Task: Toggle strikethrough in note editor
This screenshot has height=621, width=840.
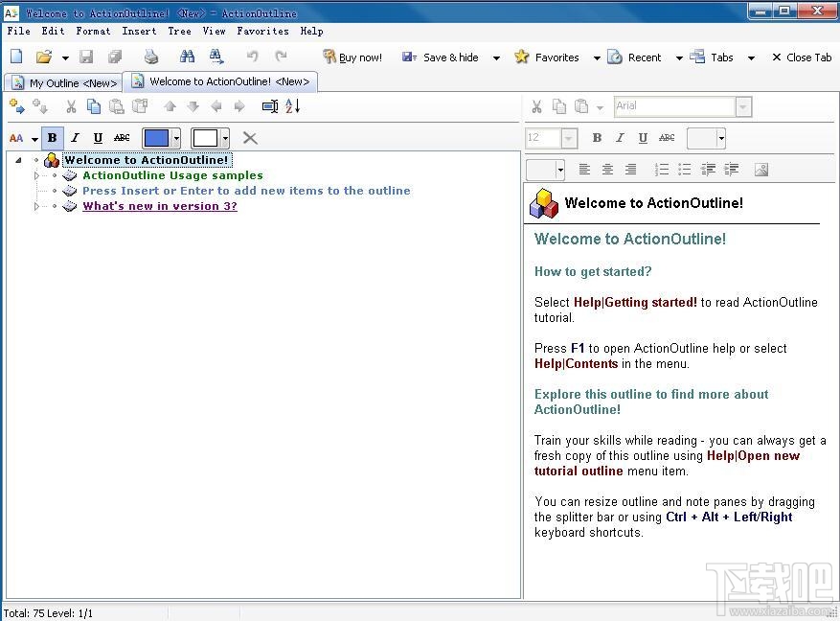Action: 667,138
